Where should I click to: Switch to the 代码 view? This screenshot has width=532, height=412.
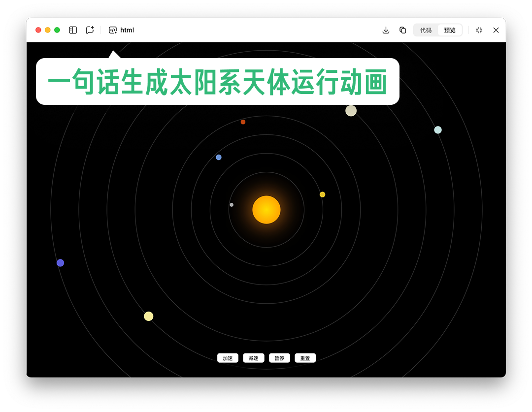pyautogui.click(x=425, y=30)
